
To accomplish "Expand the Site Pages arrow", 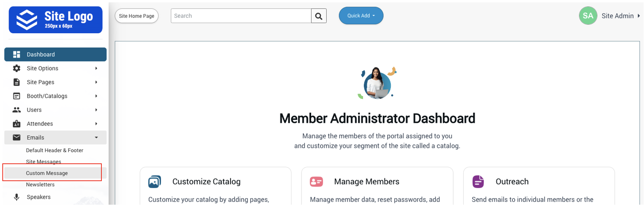I will point(96,82).
